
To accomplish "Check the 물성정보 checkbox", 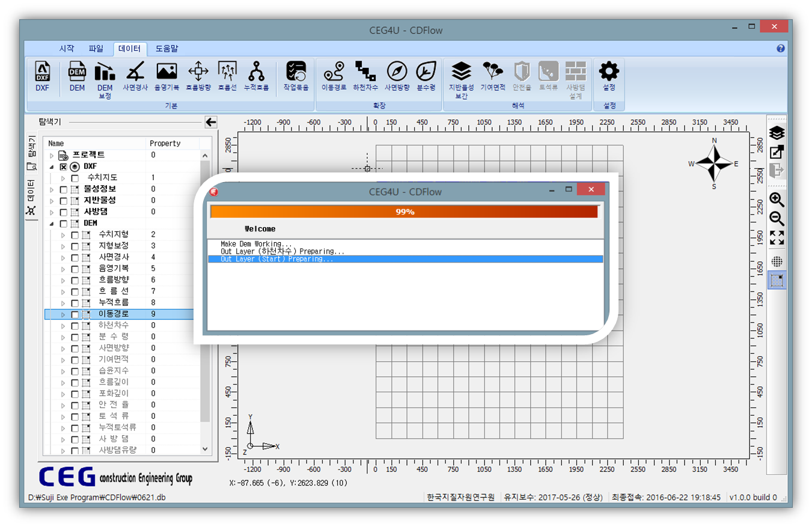I will (x=63, y=189).
